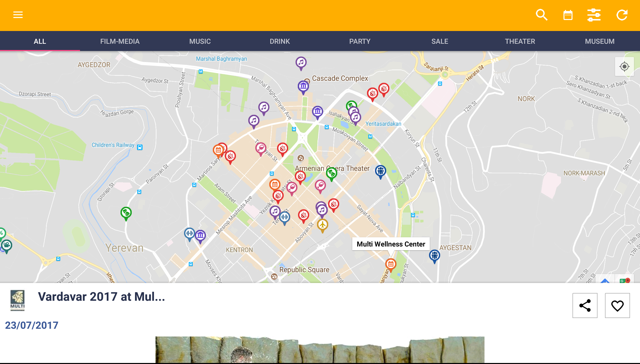Click the search magnifier icon

[x=541, y=15]
